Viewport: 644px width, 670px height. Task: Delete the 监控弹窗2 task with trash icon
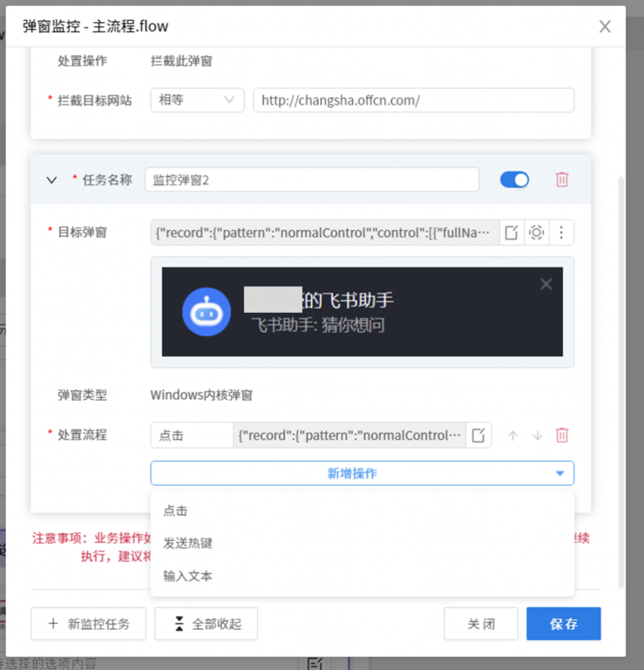(562, 180)
